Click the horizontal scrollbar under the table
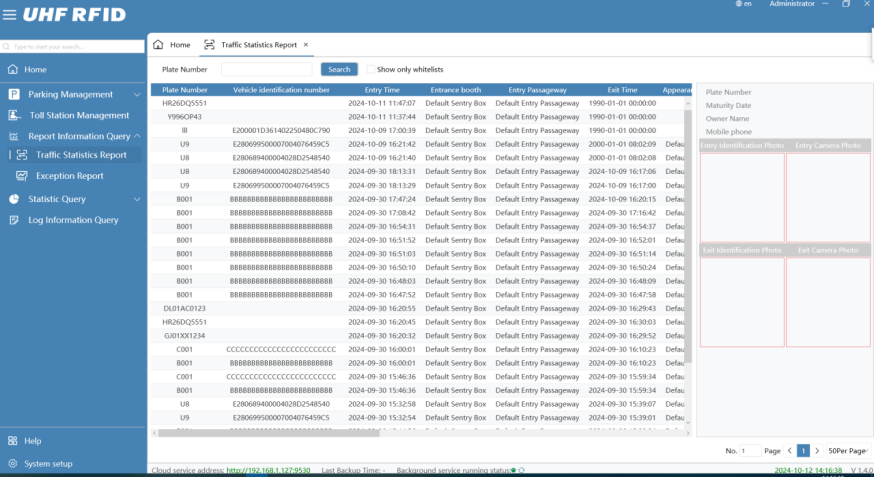875x478 pixels. [268, 433]
